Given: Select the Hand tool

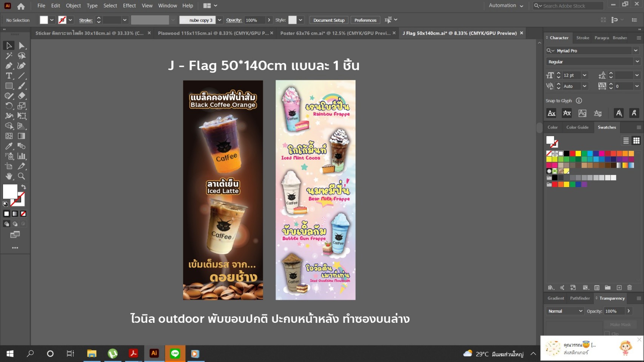Looking at the screenshot, I should pos(9,176).
